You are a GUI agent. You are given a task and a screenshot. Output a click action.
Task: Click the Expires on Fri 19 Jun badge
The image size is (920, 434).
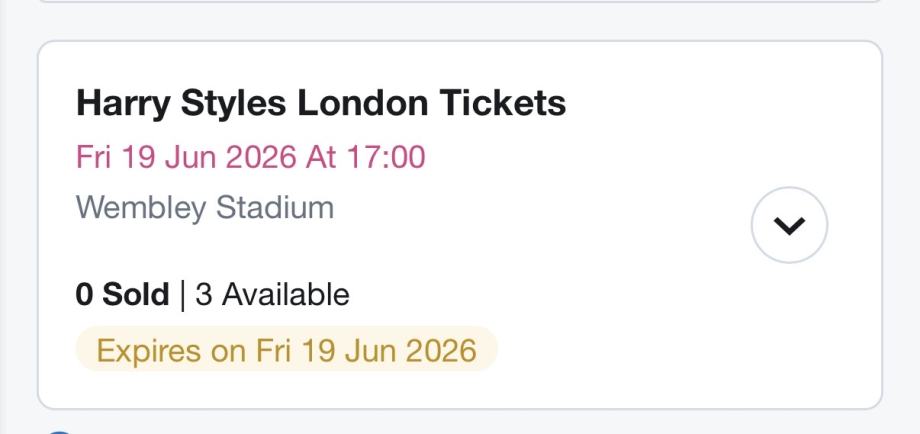(286, 351)
